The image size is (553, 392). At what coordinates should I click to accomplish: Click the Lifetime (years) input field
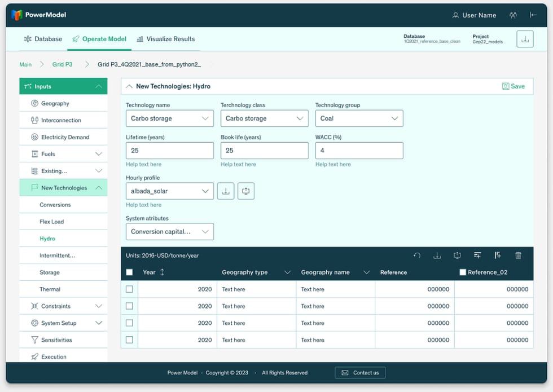[170, 151]
